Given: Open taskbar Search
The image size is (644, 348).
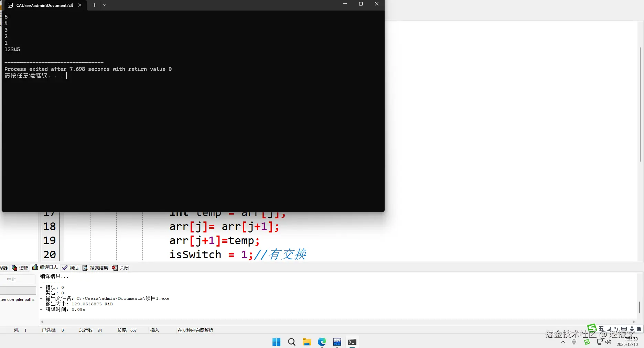Looking at the screenshot, I should pyautogui.click(x=292, y=342).
